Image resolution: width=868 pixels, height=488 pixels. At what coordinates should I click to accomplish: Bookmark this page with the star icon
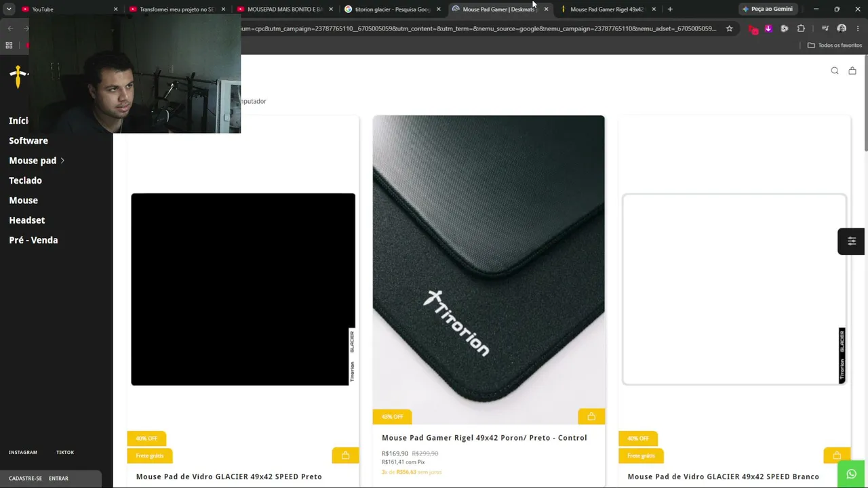(729, 28)
